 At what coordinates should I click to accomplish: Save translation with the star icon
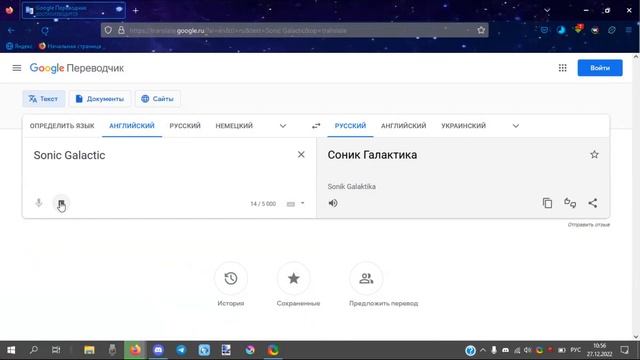tap(594, 155)
